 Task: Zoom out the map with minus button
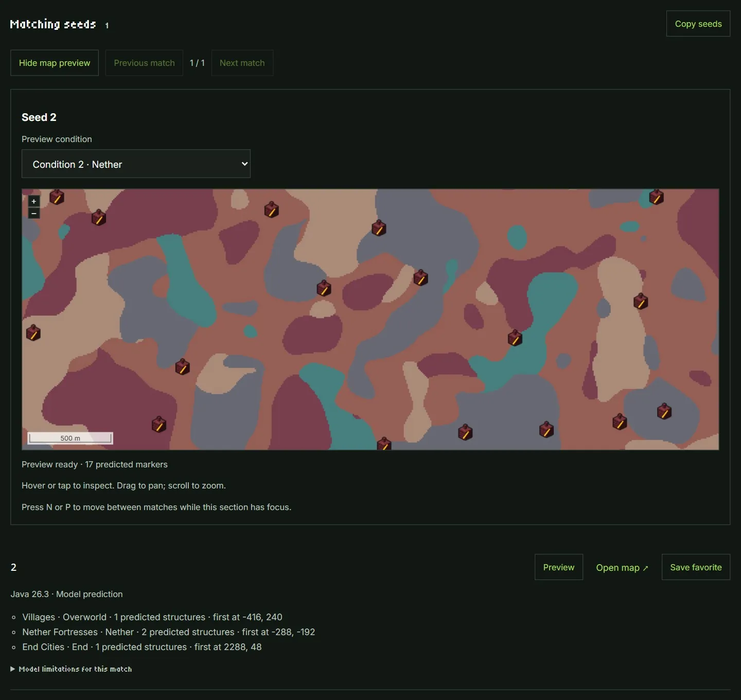click(34, 213)
